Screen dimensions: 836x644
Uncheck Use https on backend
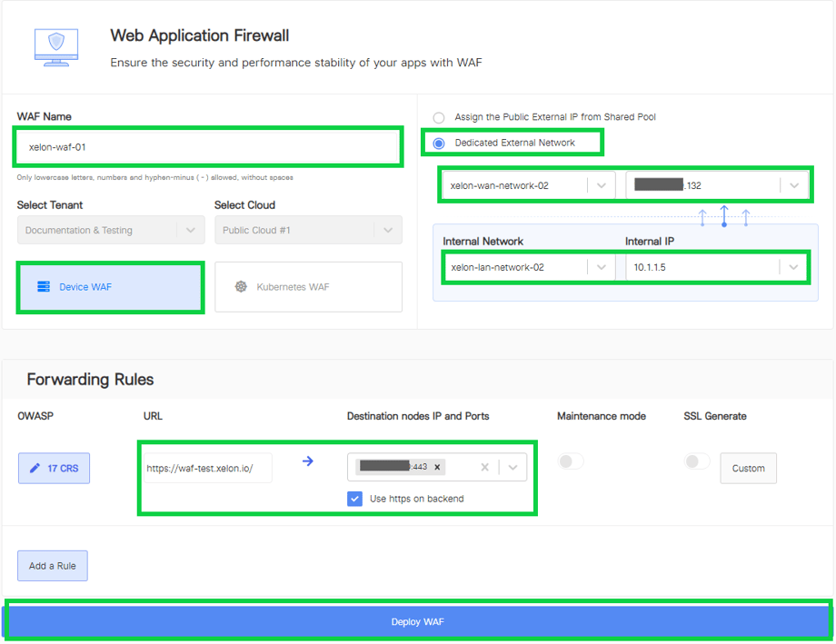point(354,499)
